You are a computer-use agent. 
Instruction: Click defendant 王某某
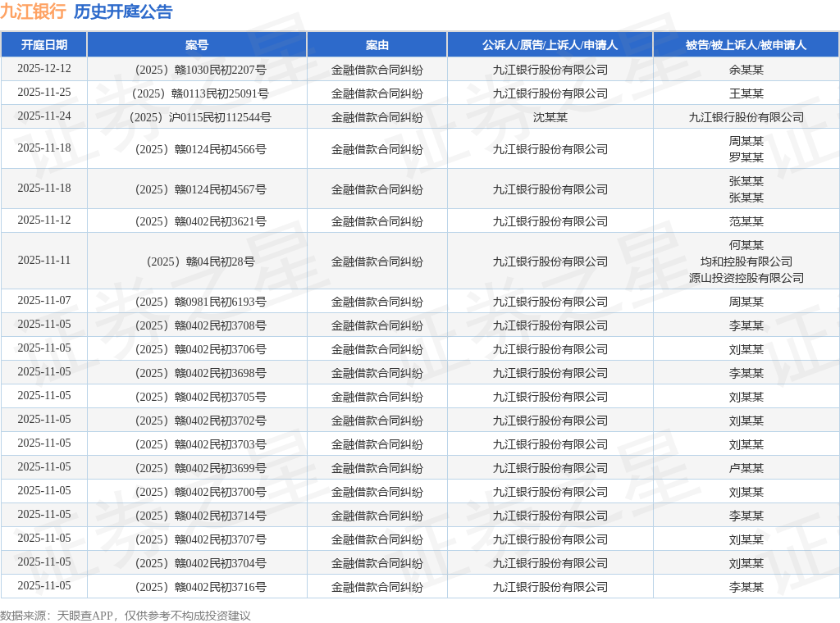[746, 93]
